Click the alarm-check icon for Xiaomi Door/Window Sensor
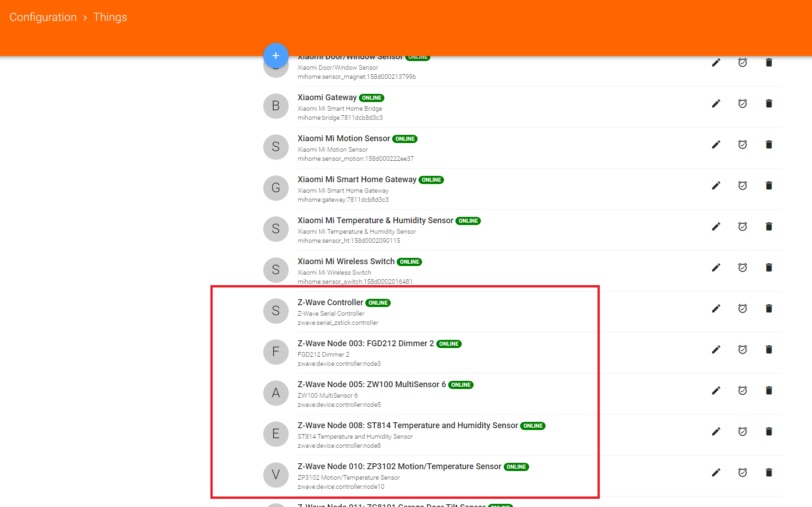This screenshot has height=507, width=812. [742, 62]
